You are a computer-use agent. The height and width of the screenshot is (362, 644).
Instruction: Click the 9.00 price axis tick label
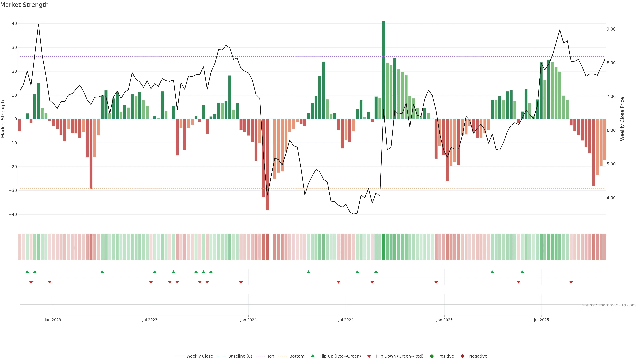[x=611, y=29]
